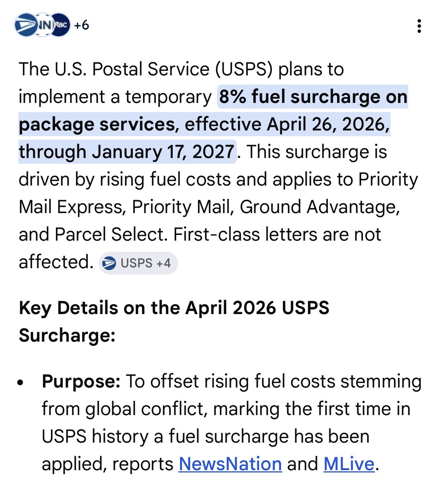Click the "Key Details on the April 2026 USPS" heading

tap(174, 308)
